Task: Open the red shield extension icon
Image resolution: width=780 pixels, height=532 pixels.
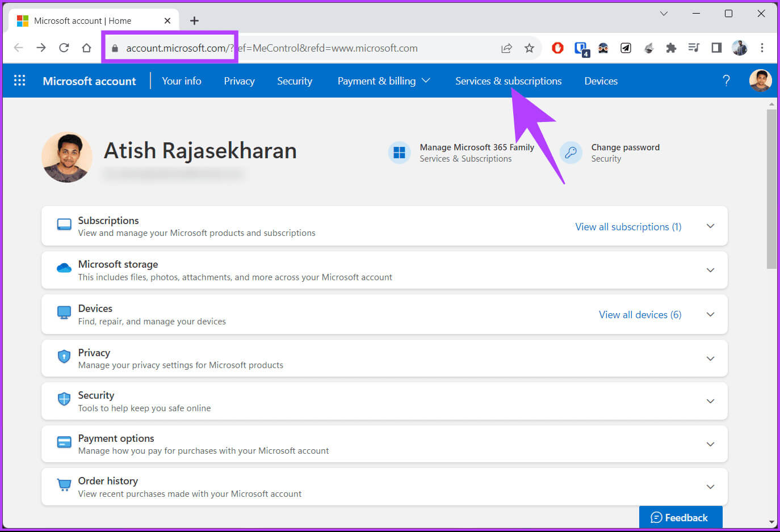Action: (557, 48)
